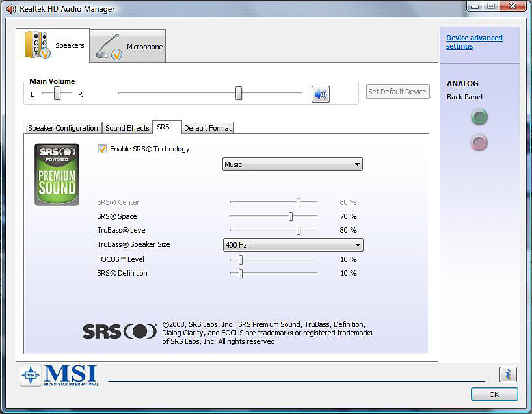Click the SRS Labs logo beside copyright
This screenshot has height=414, width=532.
120,331
